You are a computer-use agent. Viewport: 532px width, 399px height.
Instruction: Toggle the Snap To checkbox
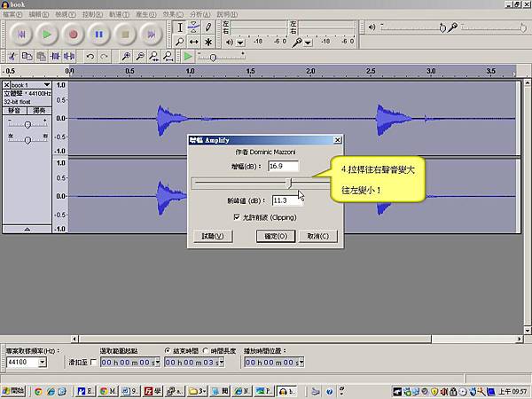click(93, 363)
